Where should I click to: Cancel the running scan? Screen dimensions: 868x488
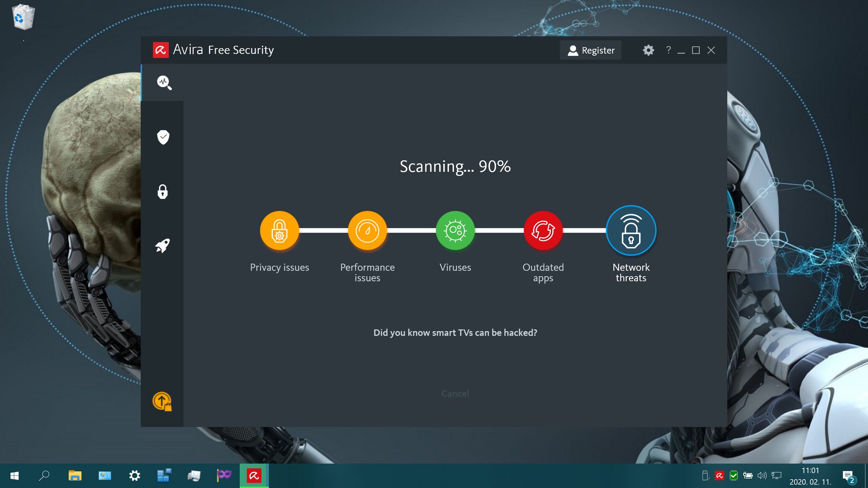(455, 393)
